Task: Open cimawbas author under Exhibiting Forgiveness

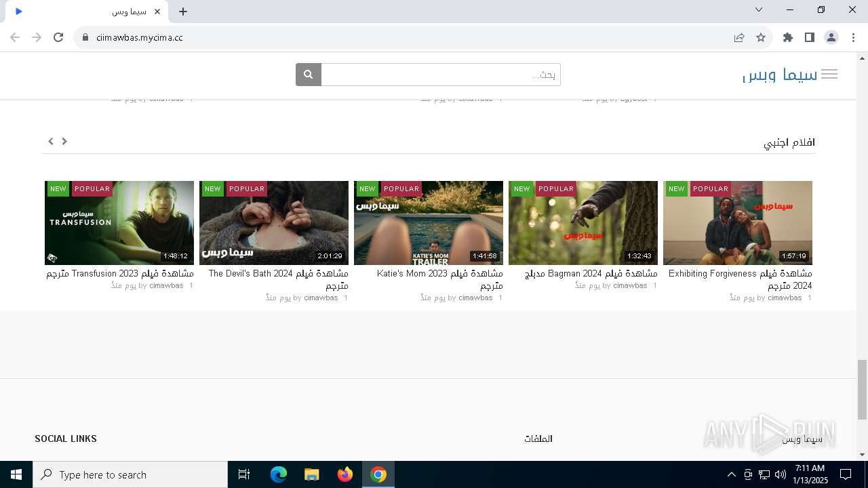Action: (785, 298)
